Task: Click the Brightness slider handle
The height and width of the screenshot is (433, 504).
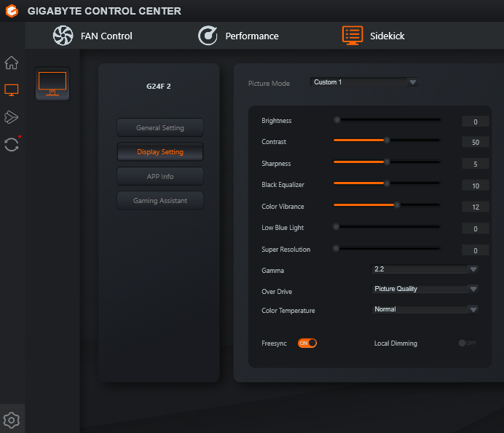Action: click(337, 120)
